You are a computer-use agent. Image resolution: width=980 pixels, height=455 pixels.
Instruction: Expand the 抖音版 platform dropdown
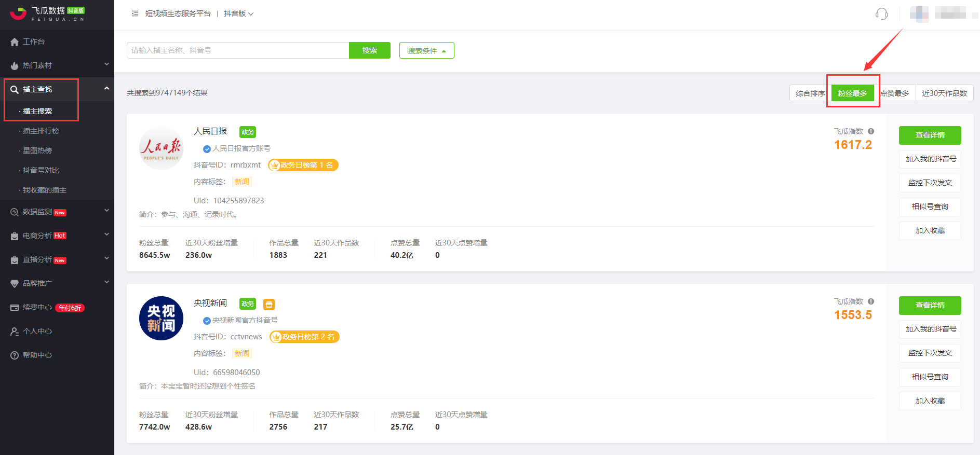pyautogui.click(x=239, y=13)
